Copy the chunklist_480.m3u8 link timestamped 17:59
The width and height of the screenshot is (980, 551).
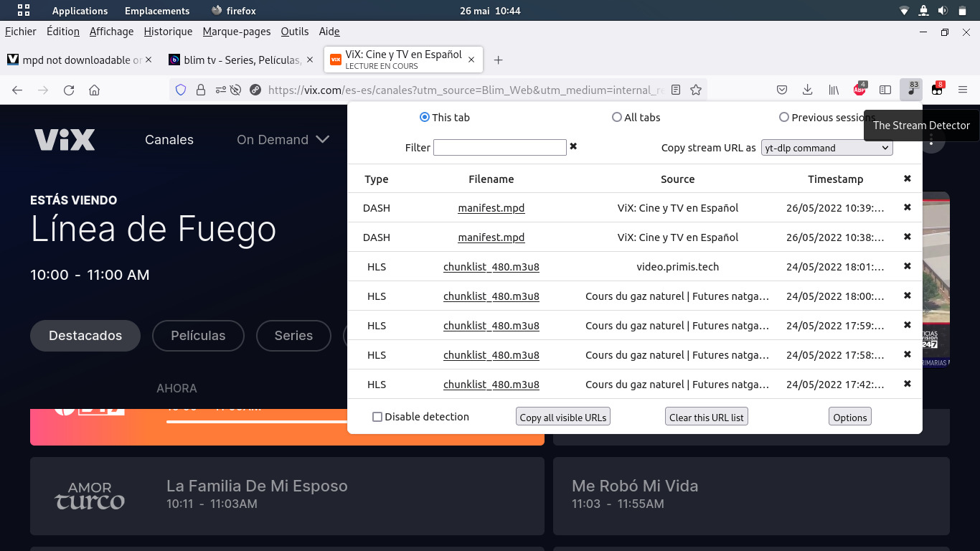491,326
